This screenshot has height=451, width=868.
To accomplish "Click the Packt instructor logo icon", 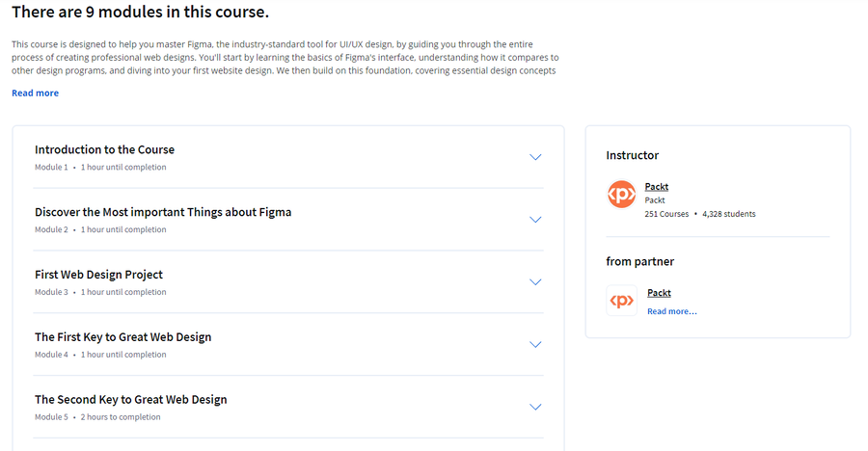I will coord(621,195).
